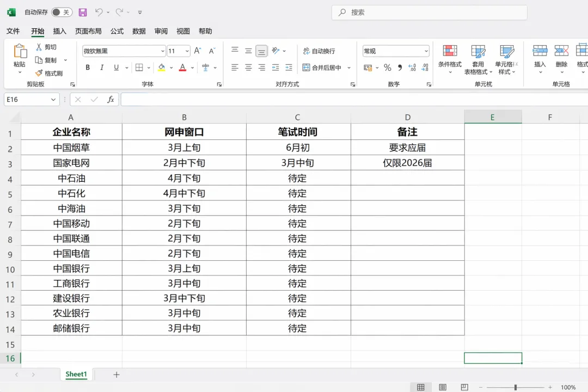
Task: Expand the Merge & Center (合并后居中) arrow
Action: [x=349, y=68]
